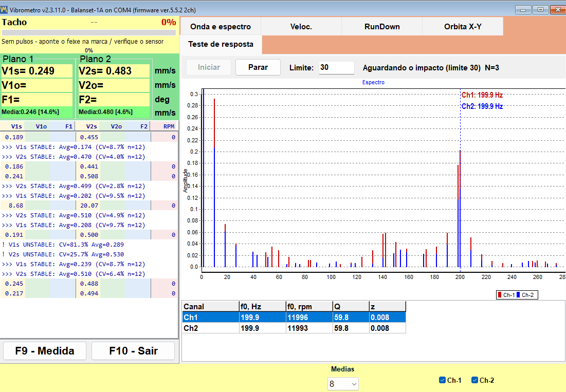Toggle the Ch-2 checkbox
This screenshot has height=392, width=566.
[474, 380]
